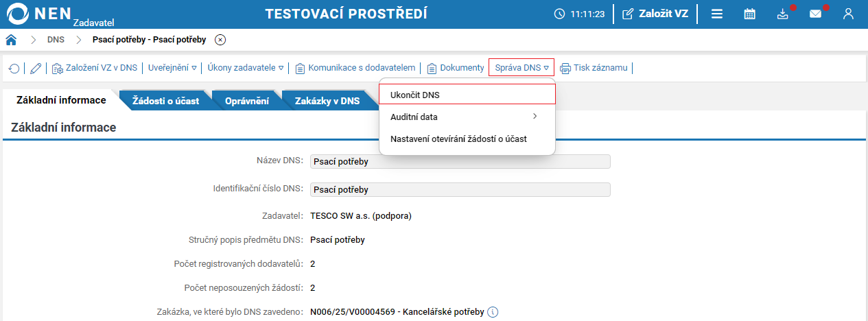Click the refresh icon in toolbar

coord(14,68)
